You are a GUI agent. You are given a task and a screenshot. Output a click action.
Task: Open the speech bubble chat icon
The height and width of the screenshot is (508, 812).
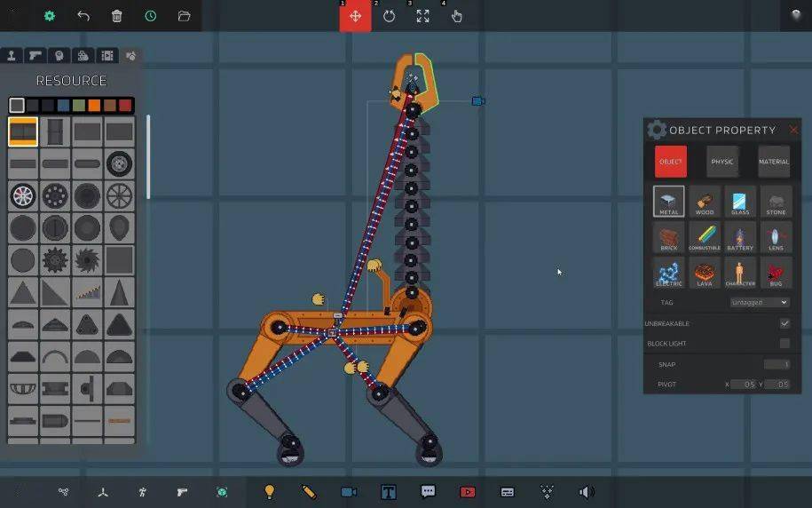pos(428,491)
